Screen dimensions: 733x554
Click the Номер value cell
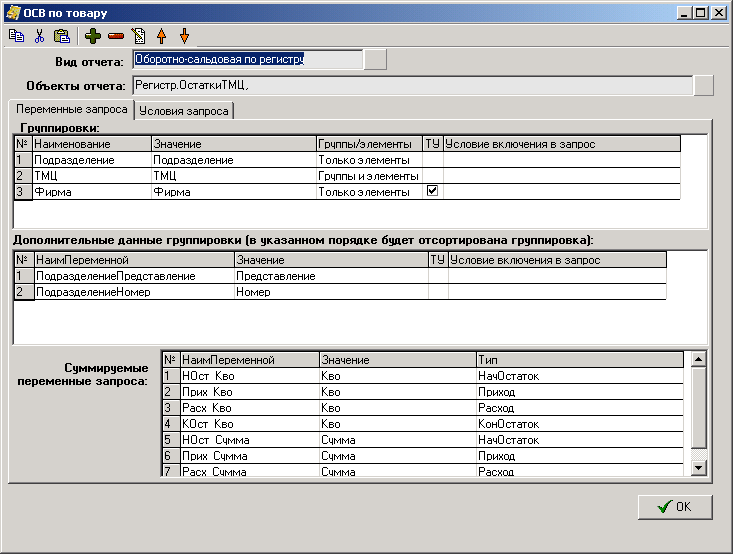point(331,292)
